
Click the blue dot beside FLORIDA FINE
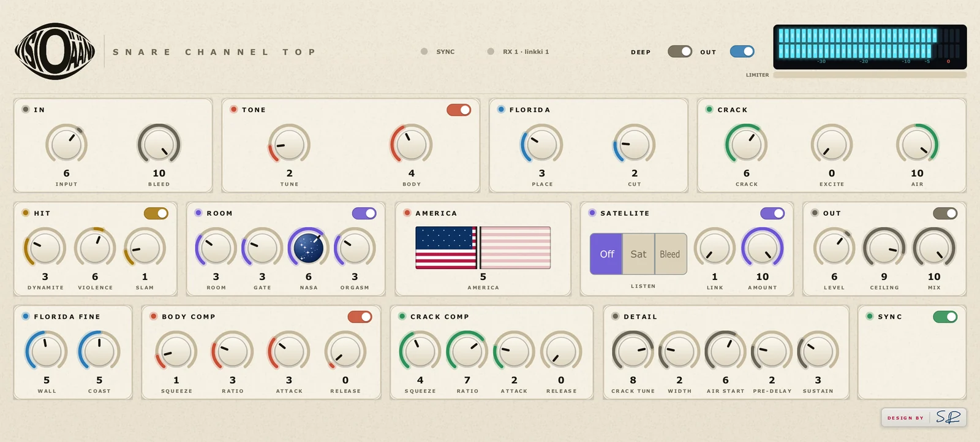pyautogui.click(x=26, y=316)
